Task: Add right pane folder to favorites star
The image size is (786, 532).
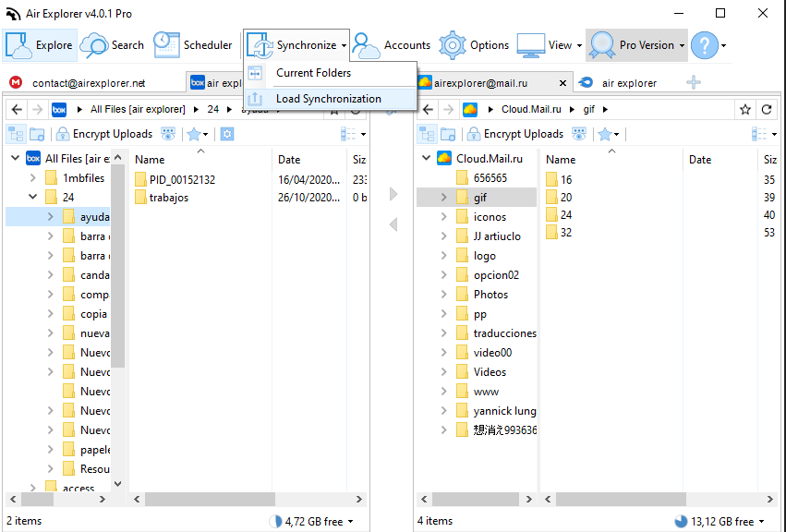Action: (745, 109)
